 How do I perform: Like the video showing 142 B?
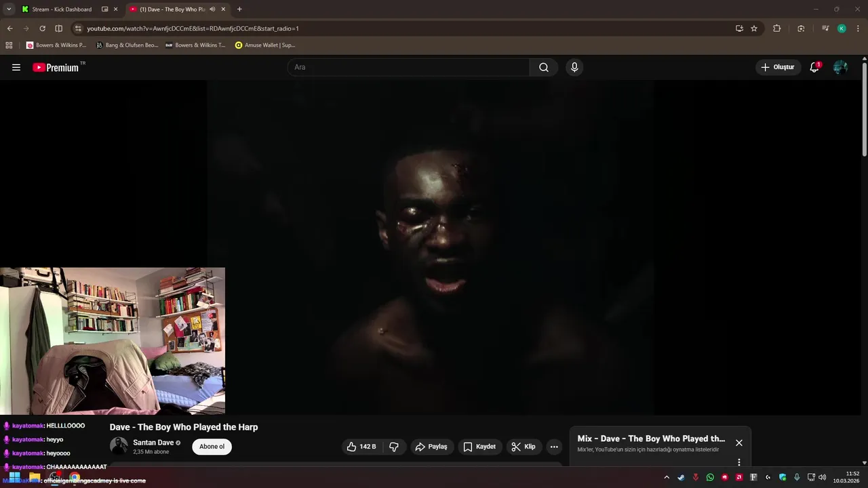pyautogui.click(x=361, y=447)
